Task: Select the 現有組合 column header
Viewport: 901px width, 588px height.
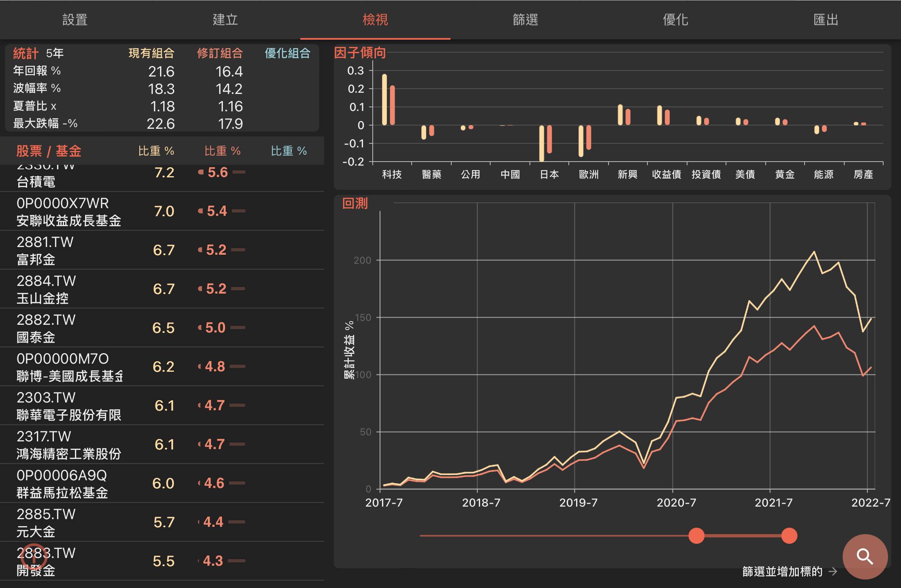Action: point(151,53)
